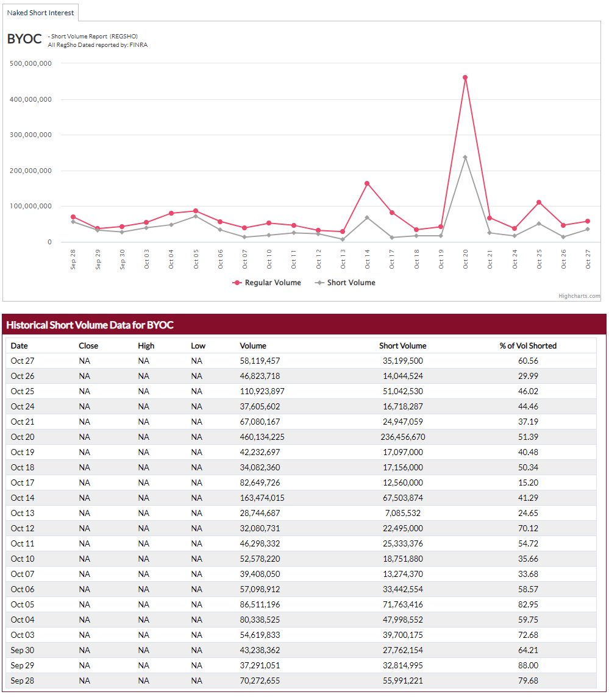
Task: Select volume value 80,338,525
Action: [260, 619]
